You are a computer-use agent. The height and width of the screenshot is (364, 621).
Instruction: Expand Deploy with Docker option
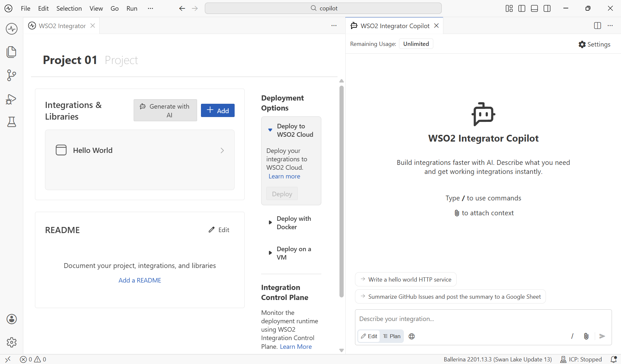click(x=270, y=222)
